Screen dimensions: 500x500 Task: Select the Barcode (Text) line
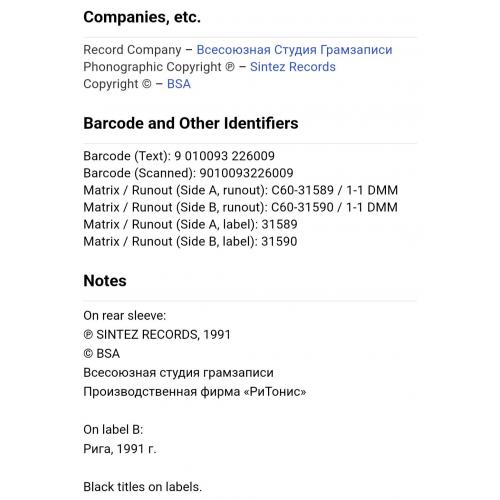179,156
